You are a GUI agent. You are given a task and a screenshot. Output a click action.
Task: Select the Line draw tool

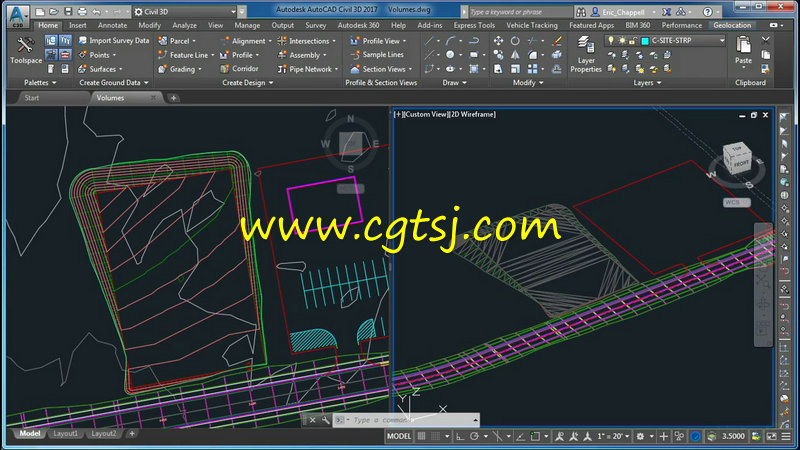tap(430, 40)
